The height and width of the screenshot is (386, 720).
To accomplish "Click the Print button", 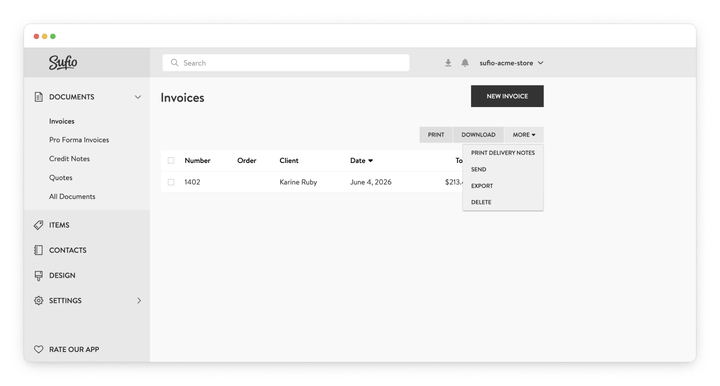I will [x=436, y=134].
